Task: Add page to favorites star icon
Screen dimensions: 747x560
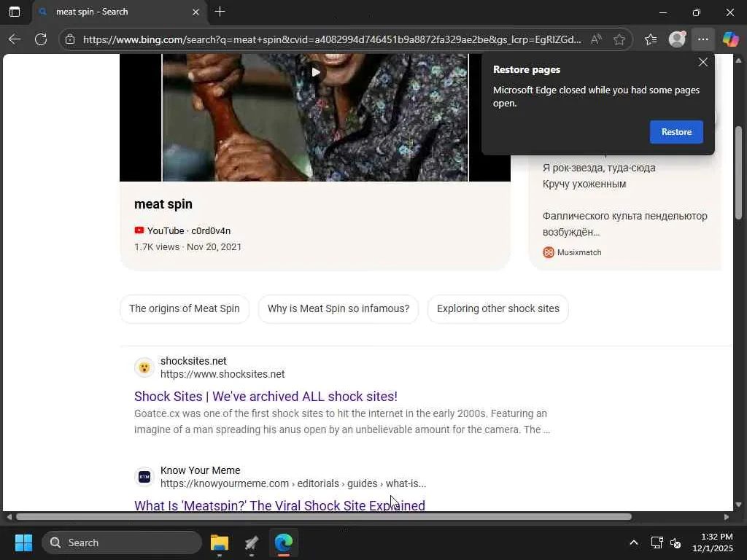Action: pyautogui.click(x=619, y=39)
